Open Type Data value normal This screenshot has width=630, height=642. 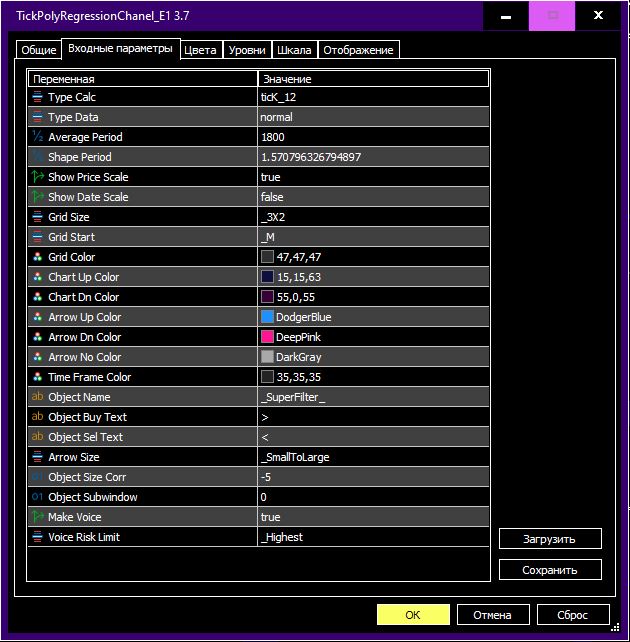373,117
